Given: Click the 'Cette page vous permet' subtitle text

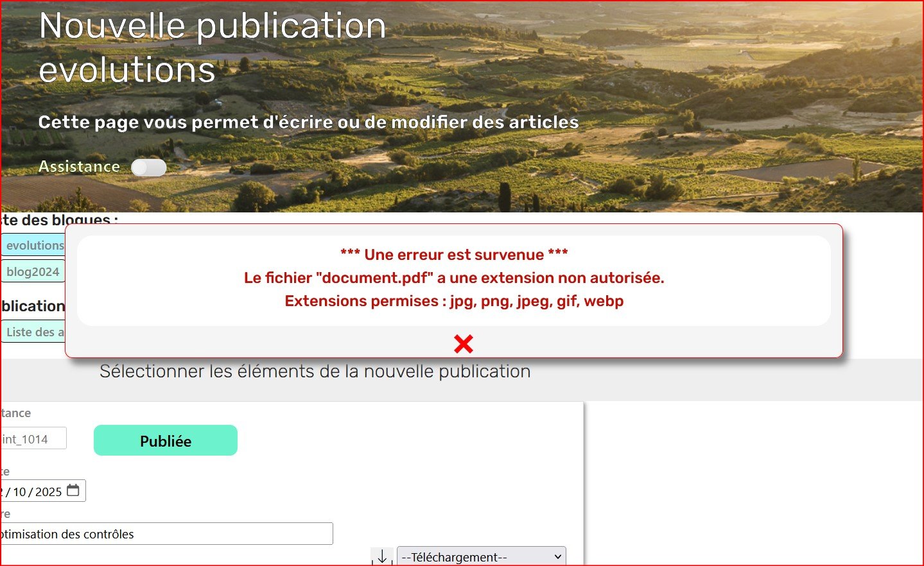Looking at the screenshot, I should click(x=308, y=122).
